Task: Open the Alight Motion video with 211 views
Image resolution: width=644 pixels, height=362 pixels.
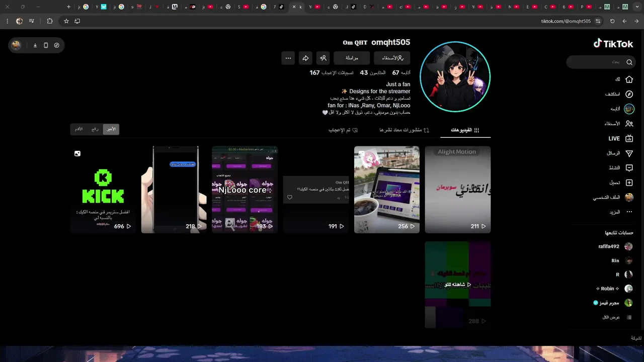Action: click(458, 190)
